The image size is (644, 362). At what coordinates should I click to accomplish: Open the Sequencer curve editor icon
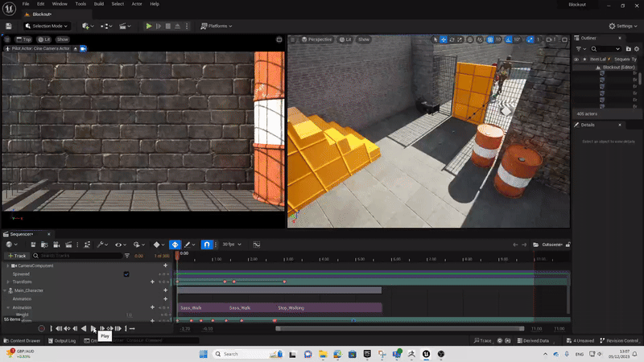pos(257,245)
